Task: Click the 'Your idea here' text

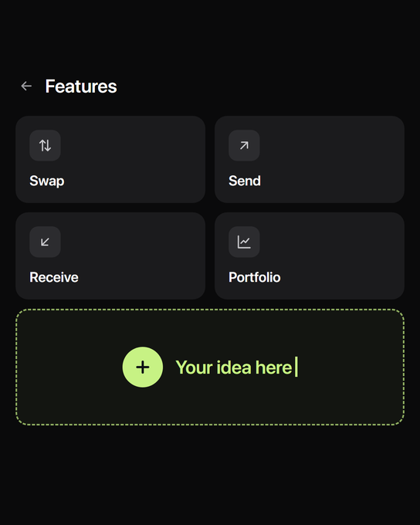Action: [x=234, y=367]
